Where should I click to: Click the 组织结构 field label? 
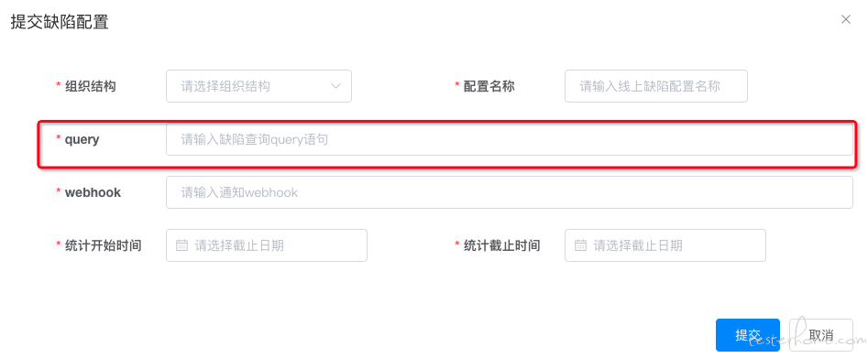pos(90,86)
